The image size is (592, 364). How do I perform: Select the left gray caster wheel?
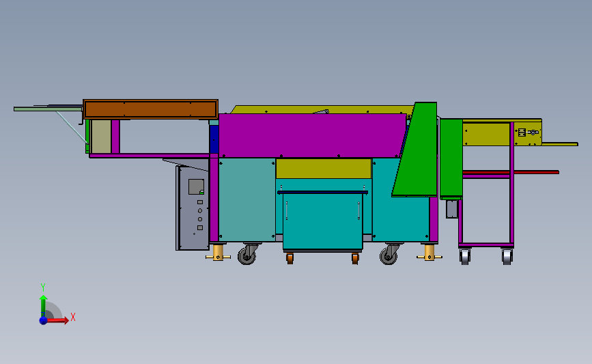click(x=247, y=256)
